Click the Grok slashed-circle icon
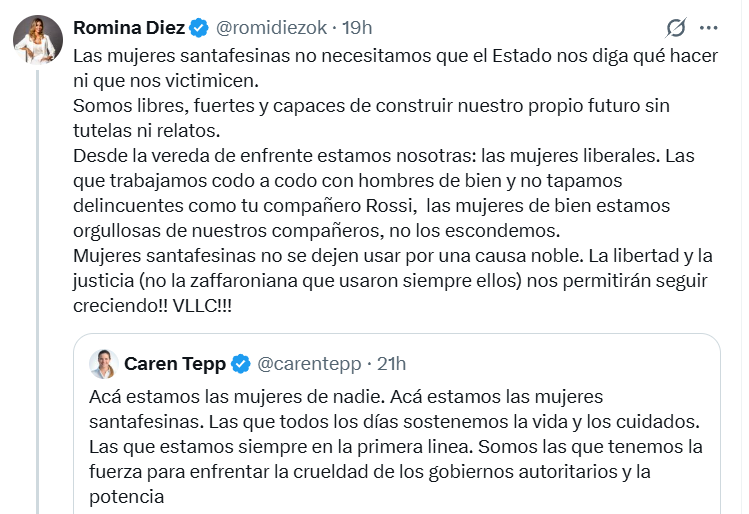 click(x=676, y=26)
